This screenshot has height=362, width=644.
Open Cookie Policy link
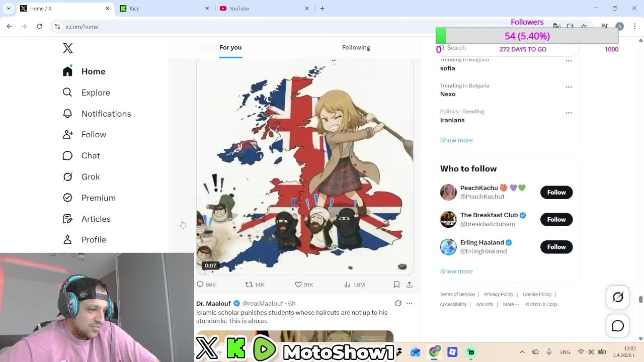[537, 294]
